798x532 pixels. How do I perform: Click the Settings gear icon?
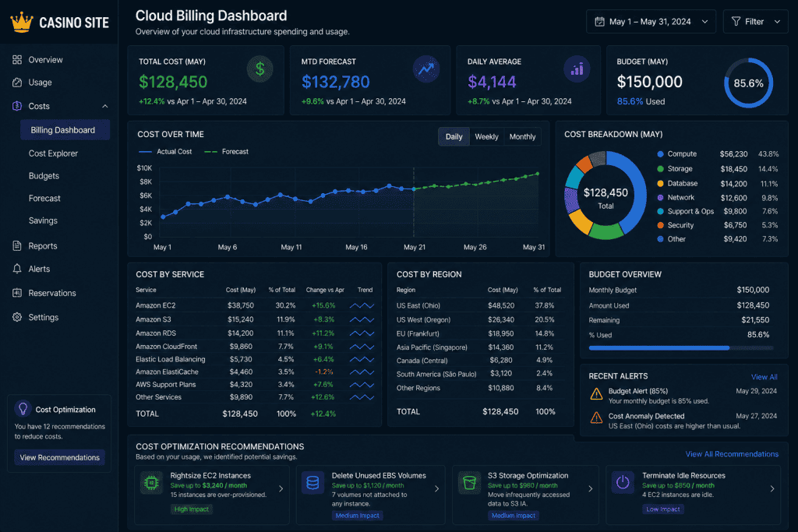17,317
